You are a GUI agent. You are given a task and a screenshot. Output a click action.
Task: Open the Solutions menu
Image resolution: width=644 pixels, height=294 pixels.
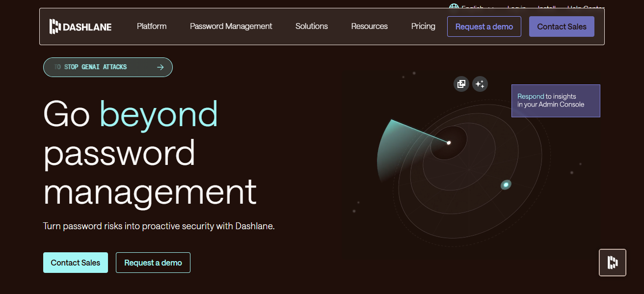[x=312, y=27]
